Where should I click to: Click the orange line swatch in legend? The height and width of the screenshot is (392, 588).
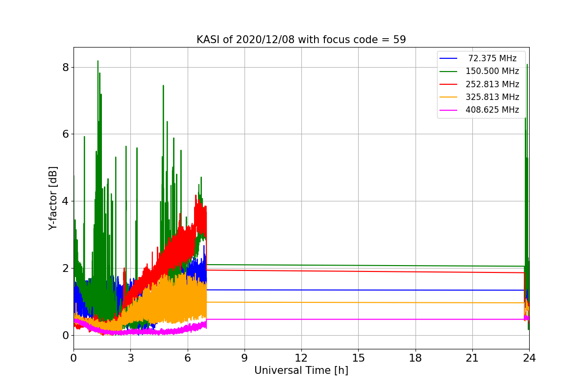[x=448, y=98]
